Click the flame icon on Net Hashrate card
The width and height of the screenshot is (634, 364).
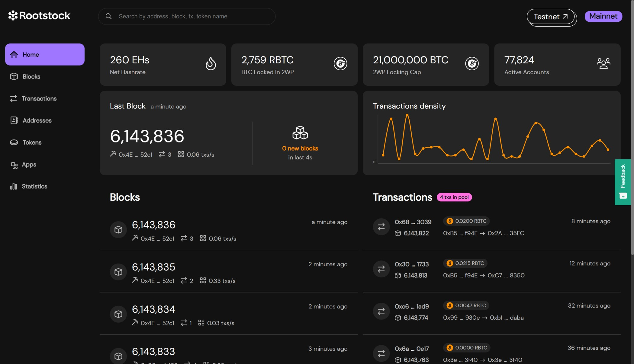pos(211,64)
